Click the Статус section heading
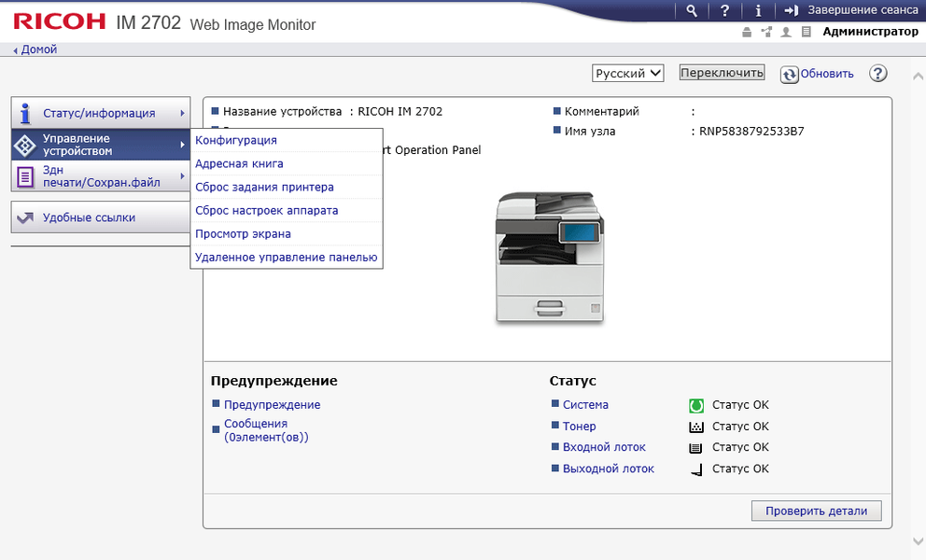The height and width of the screenshot is (560, 926). pyautogui.click(x=573, y=381)
